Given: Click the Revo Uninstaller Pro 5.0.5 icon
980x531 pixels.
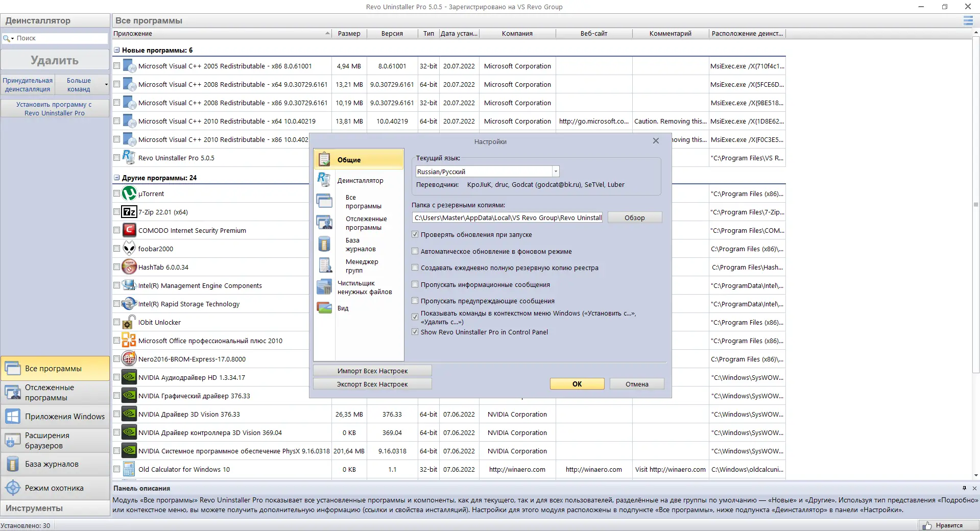Looking at the screenshot, I should [x=129, y=158].
